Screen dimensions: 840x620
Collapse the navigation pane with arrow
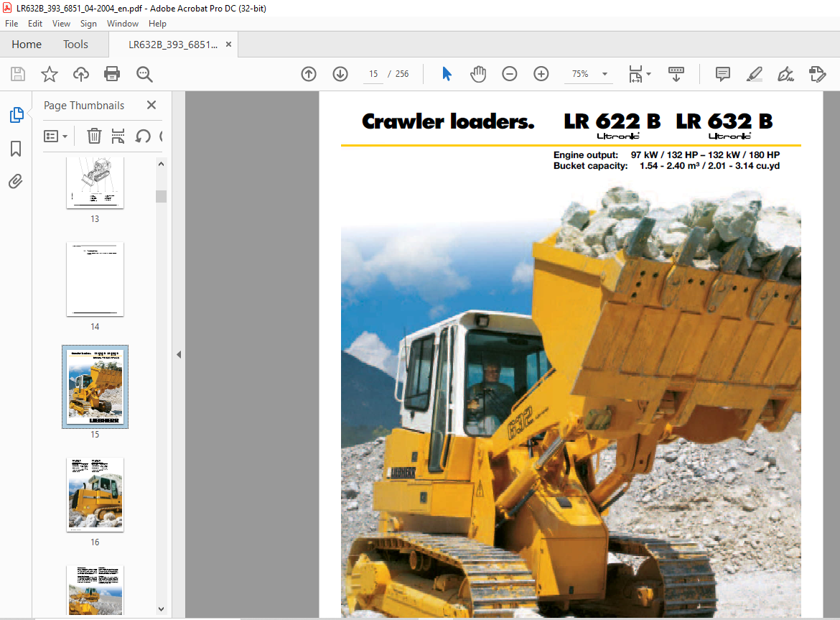[x=179, y=354]
